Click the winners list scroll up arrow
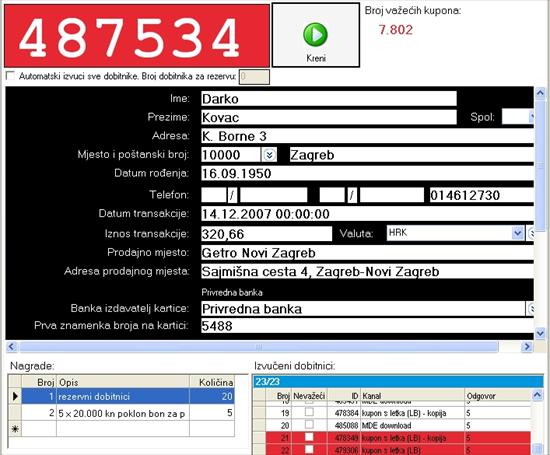Screen dimensions: 550x455 coord(537,395)
